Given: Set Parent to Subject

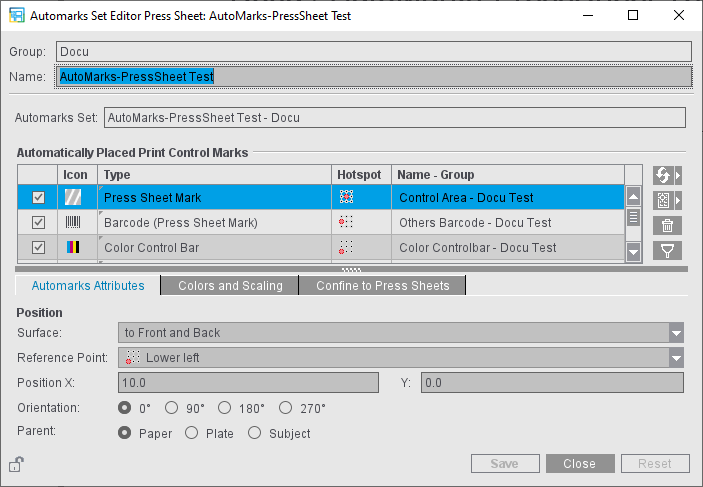Looking at the screenshot, I should [255, 433].
